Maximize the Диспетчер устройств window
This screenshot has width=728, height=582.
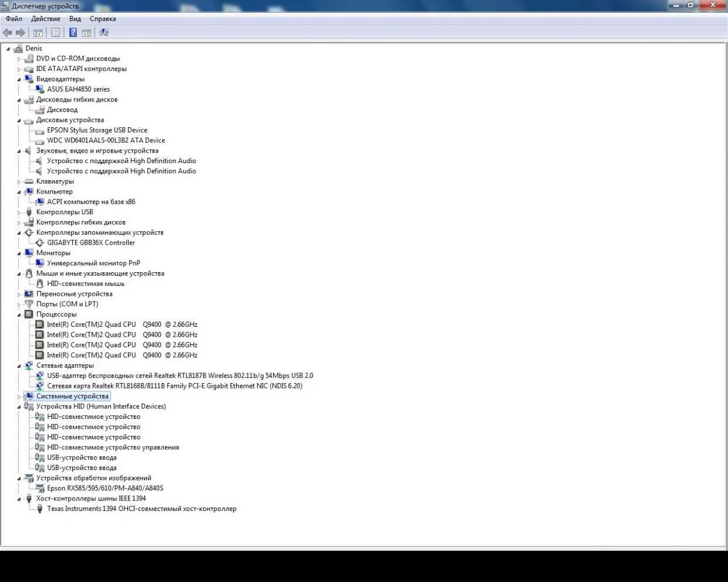point(691,5)
